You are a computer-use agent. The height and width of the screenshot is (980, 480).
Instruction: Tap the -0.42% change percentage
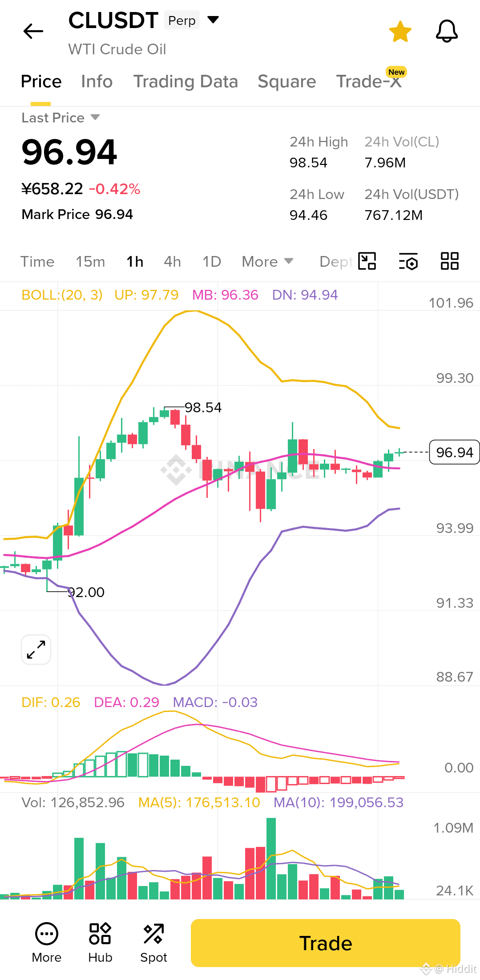coord(115,189)
